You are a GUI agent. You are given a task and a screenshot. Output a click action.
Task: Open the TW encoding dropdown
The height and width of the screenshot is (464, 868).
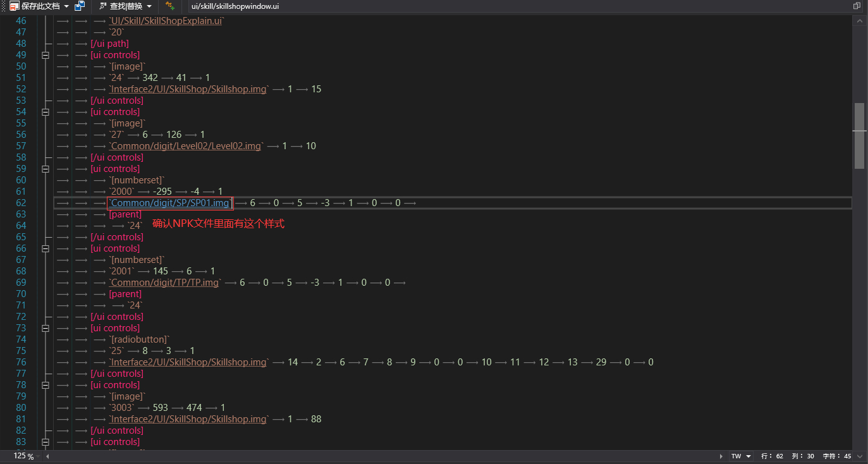741,456
